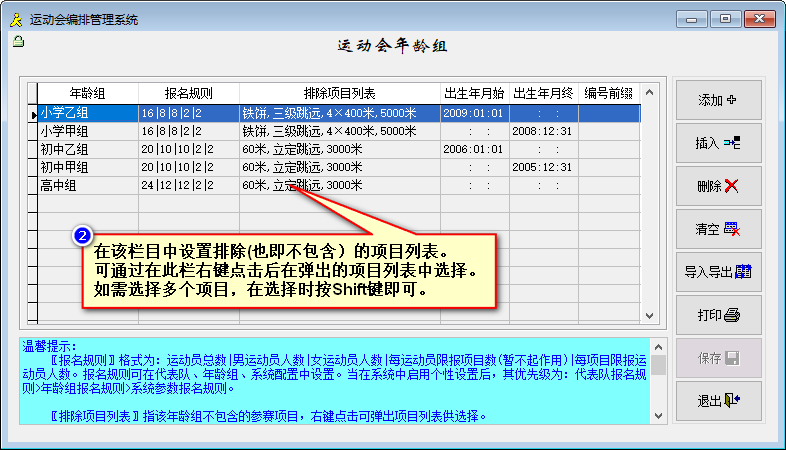This screenshot has height=450, width=786.
Task: Click the 初中乙组 age group cell
Action: pos(87,150)
